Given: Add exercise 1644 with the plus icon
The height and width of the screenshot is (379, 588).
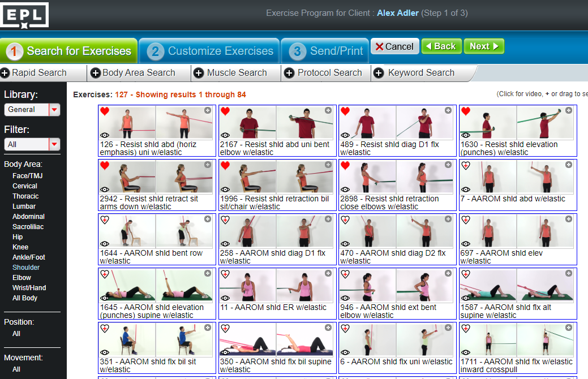Looking at the screenshot, I should tap(208, 219).
